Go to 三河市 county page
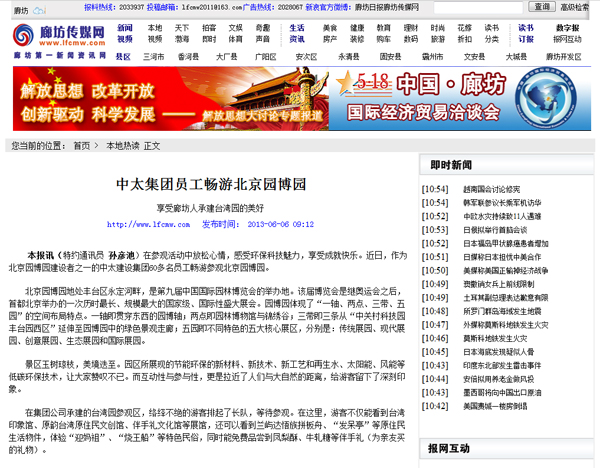600x468 pixels. [x=153, y=57]
